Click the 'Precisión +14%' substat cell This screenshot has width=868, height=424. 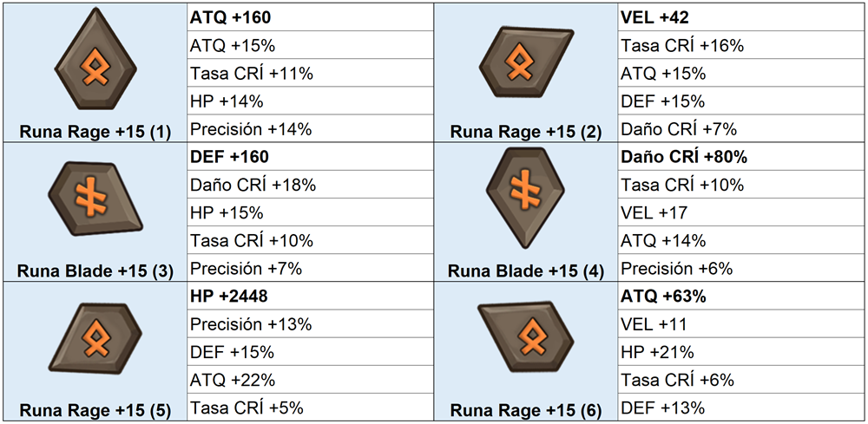pyautogui.click(x=310, y=129)
